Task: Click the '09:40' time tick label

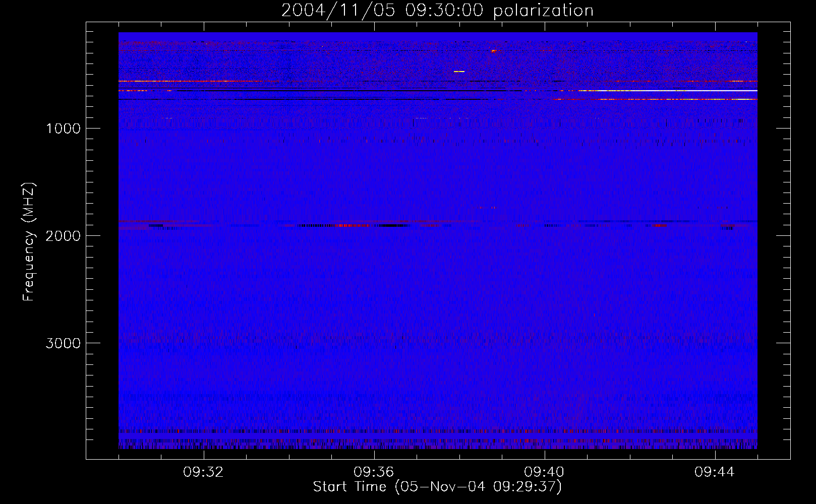Action: [x=545, y=472]
